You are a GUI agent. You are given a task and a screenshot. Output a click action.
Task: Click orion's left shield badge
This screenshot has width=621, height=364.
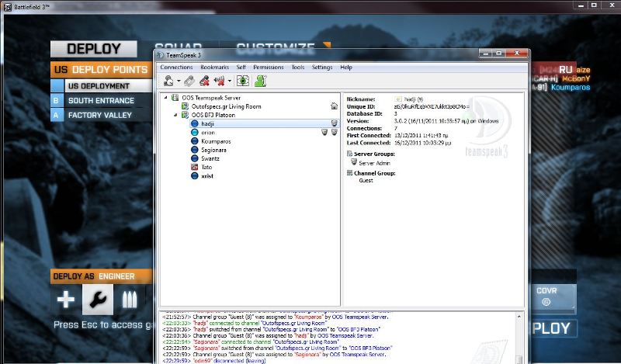(324, 132)
